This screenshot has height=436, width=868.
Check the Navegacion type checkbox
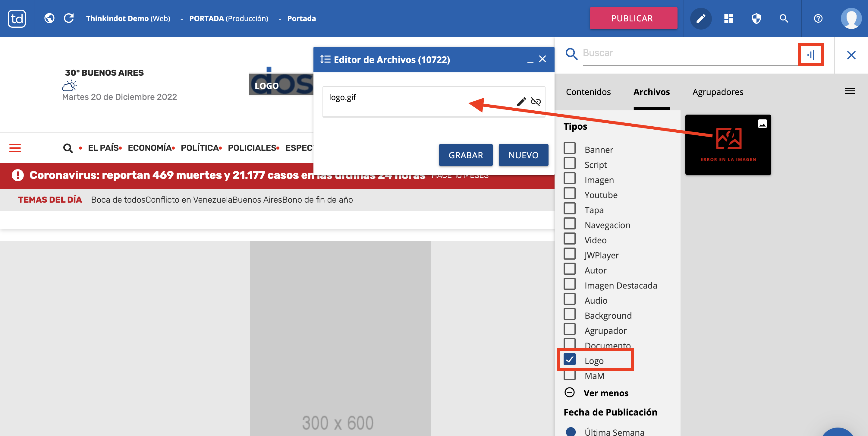(569, 223)
